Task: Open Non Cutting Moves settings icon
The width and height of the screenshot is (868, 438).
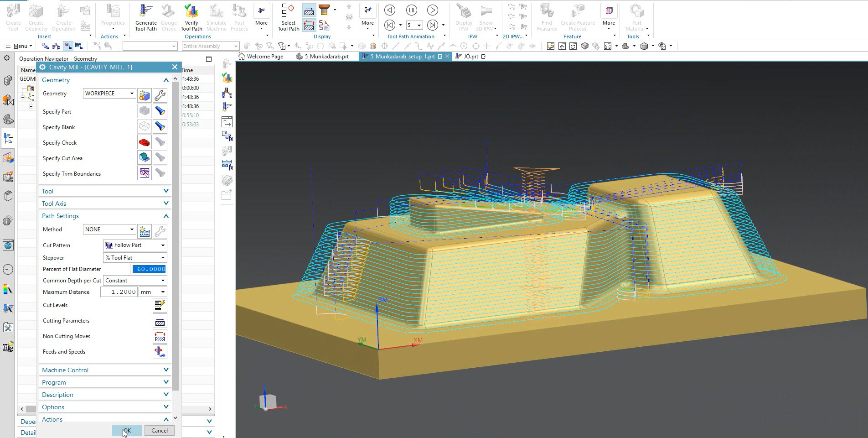Action: [160, 337]
